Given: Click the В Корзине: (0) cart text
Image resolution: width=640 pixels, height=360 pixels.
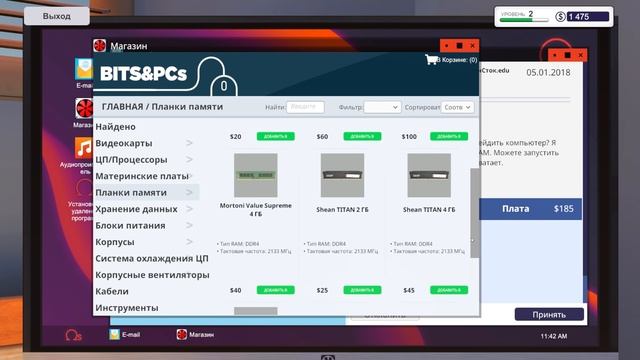Looking at the screenshot, I should coord(458,60).
